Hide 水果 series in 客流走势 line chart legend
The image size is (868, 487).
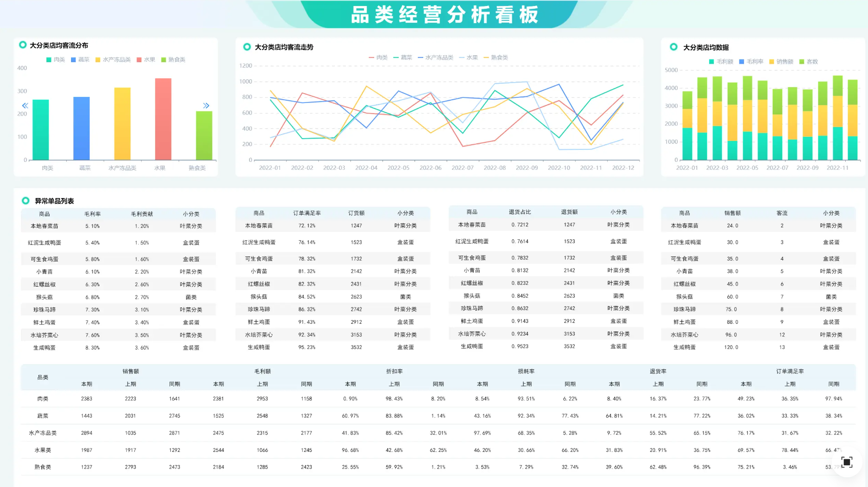pyautogui.click(x=468, y=58)
